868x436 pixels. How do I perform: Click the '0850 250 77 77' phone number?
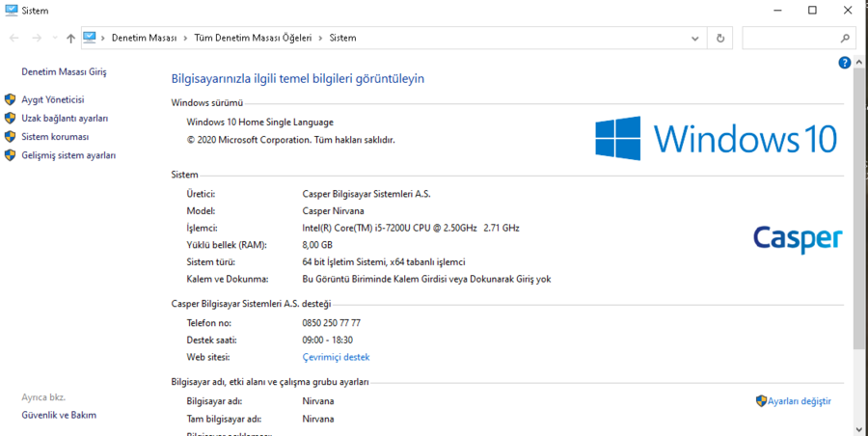click(x=332, y=323)
